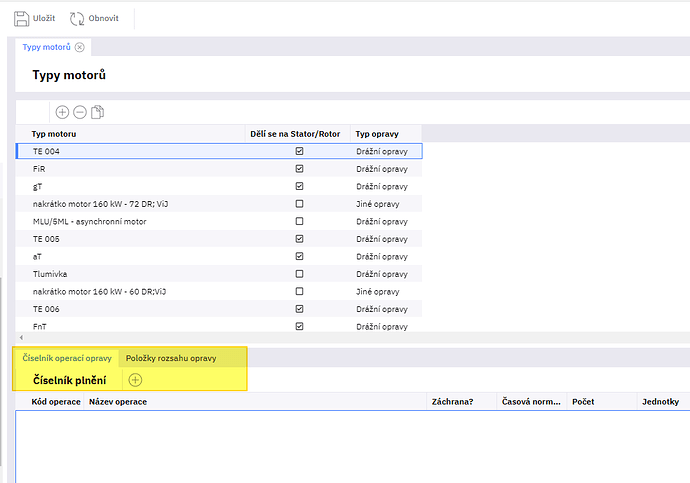
Task: Remove the selected motor type row
Action: 80,113
